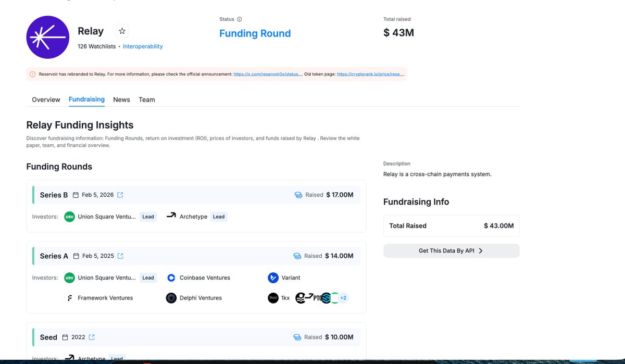Image resolution: width=625 pixels, height=364 pixels.
Task: Click the Framework Ventures logo
Action: tap(69, 298)
